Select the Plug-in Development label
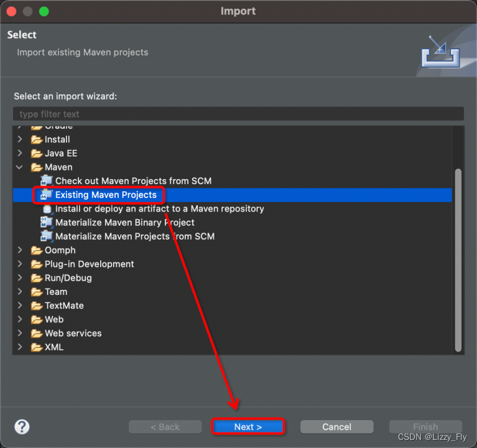The height and width of the screenshot is (448, 477). click(89, 264)
